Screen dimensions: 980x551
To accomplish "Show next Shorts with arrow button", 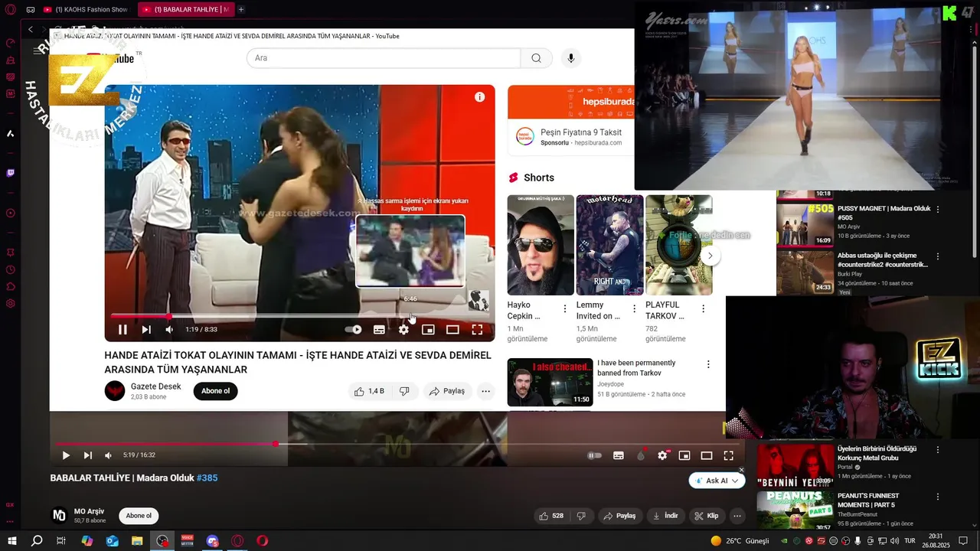I will coord(710,256).
